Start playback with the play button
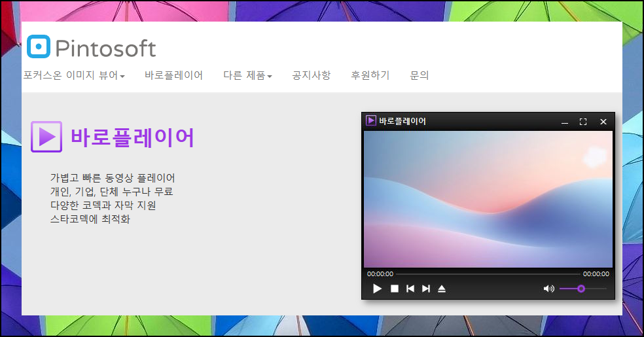This screenshot has width=644, height=337. click(x=377, y=289)
